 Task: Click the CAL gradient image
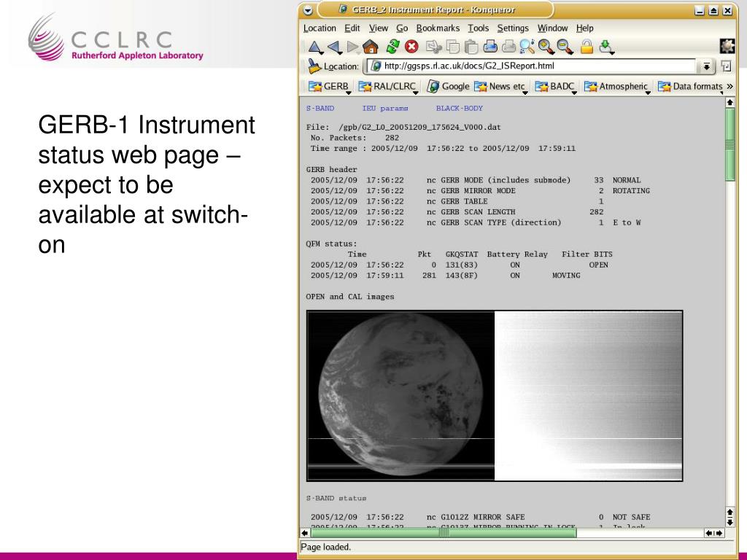(589, 396)
